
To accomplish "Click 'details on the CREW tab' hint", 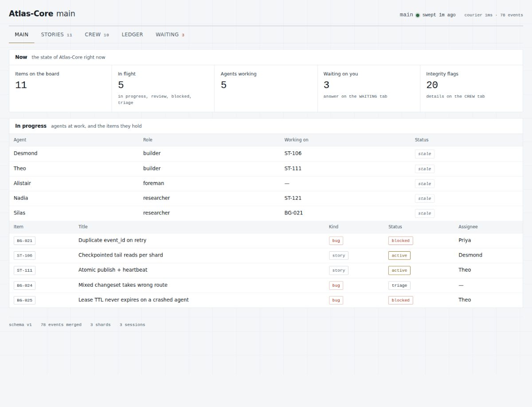I will [455, 96].
